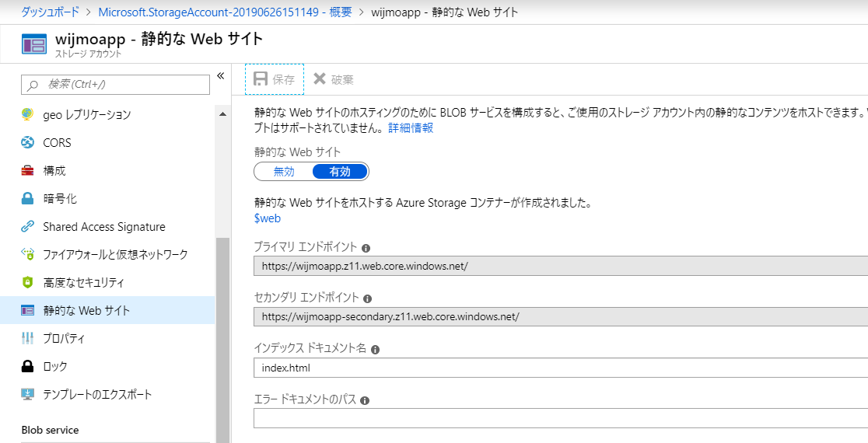Click the Shared Access Signature link icon
The image size is (868, 443).
click(27, 227)
